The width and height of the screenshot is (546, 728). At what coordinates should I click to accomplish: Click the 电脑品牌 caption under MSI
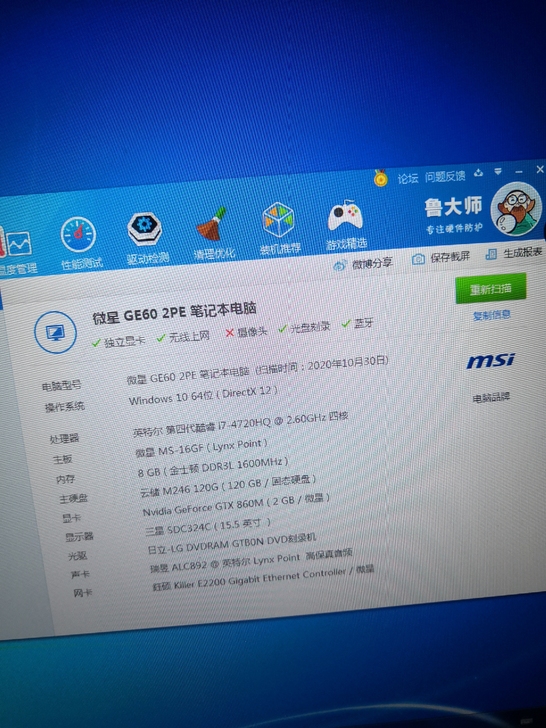[491, 398]
